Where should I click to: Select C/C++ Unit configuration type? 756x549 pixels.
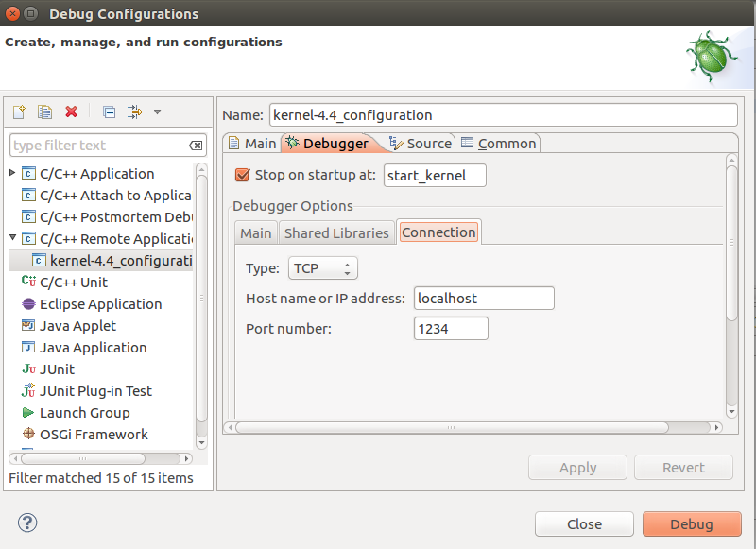pyautogui.click(x=74, y=283)
